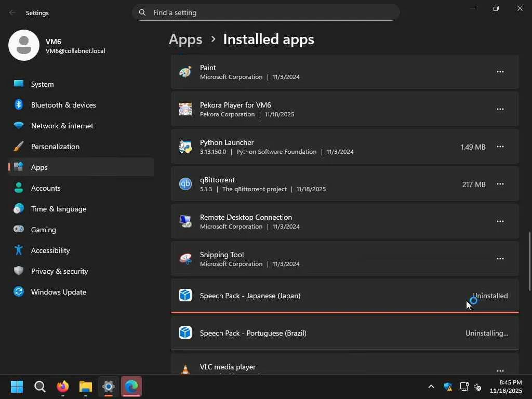Click the Apps breadcrumb link

point(185,39)
